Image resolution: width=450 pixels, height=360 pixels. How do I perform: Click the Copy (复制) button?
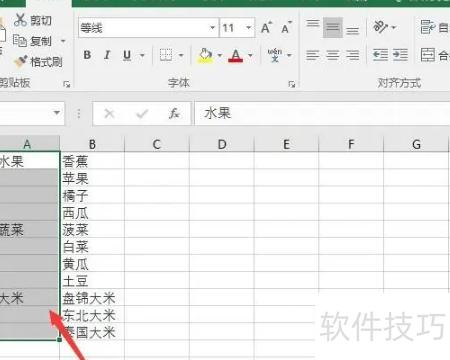point(32,41)
